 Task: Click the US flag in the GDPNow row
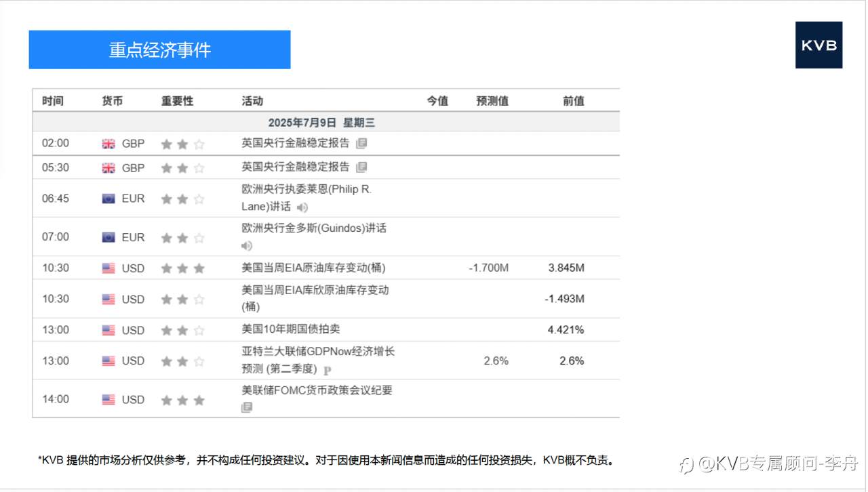click(x=108, y=361)
